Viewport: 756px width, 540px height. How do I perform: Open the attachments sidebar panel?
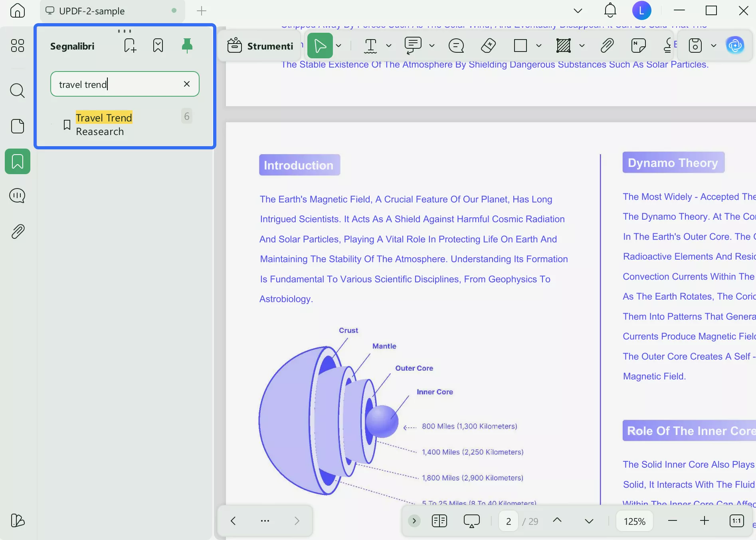[x=17, y=231]
